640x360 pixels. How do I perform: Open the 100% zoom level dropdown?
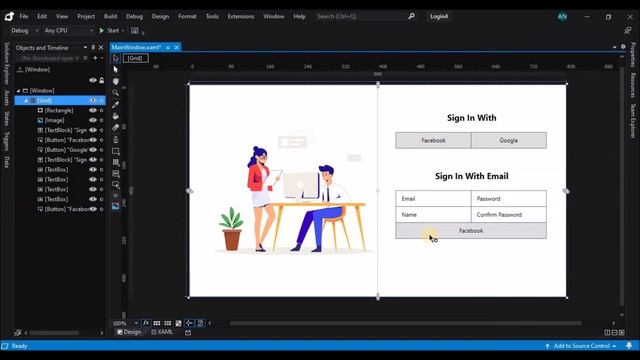[136, 323]
